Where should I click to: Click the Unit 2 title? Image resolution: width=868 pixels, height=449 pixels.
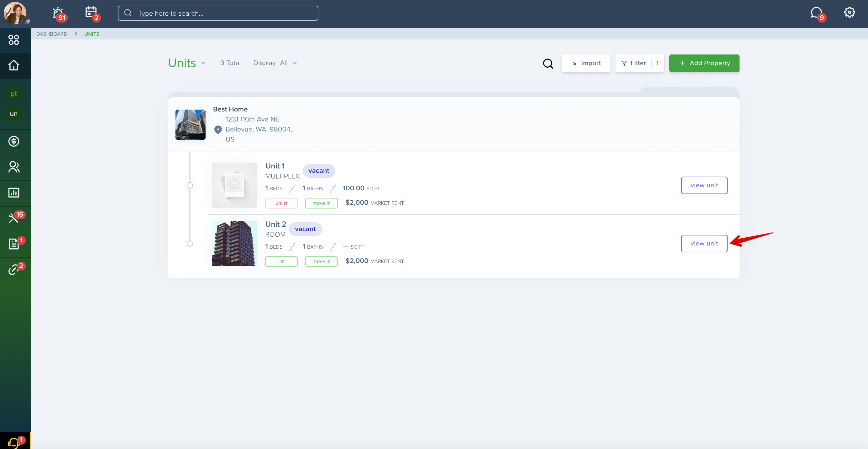[276, 224]
